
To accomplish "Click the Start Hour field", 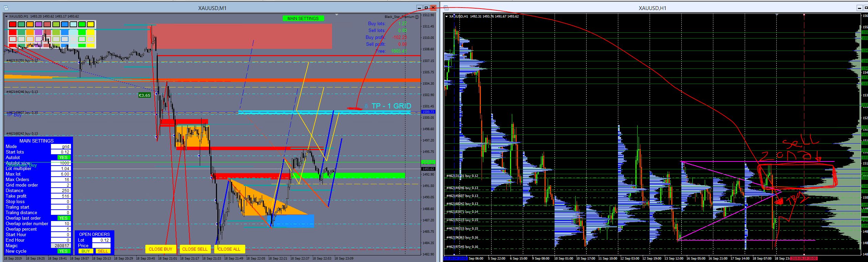I will tap(61, 234).
